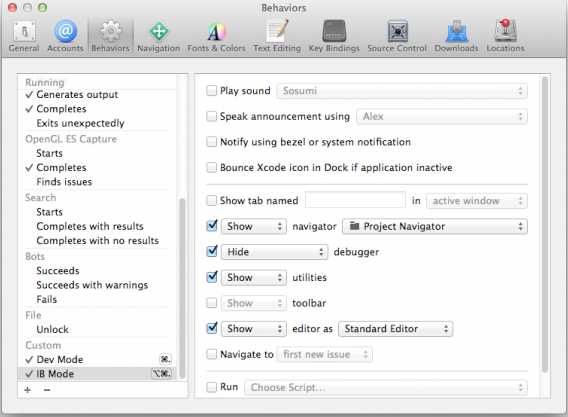Uncheck the utilities checkbox
The width and height of the screenshot is (568, 417).
(212, 277)
